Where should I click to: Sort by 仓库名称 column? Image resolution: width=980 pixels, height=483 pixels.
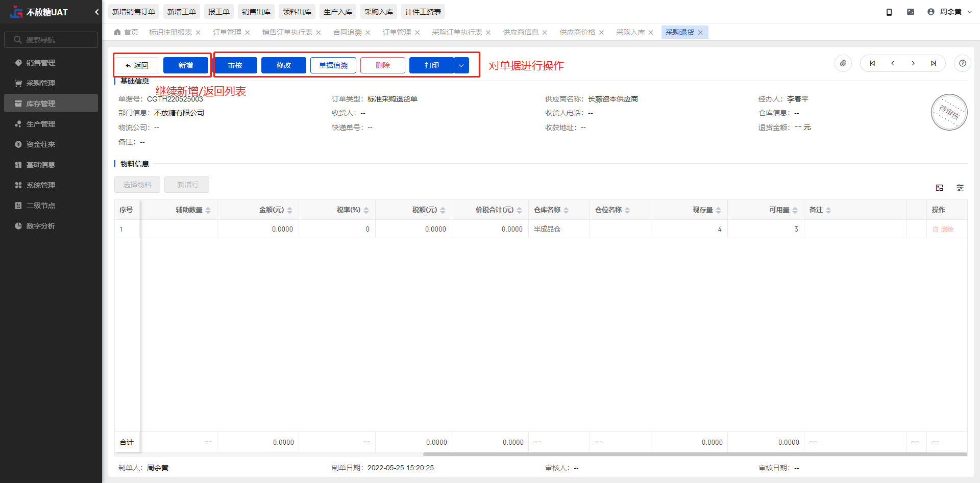coord(566,210)
